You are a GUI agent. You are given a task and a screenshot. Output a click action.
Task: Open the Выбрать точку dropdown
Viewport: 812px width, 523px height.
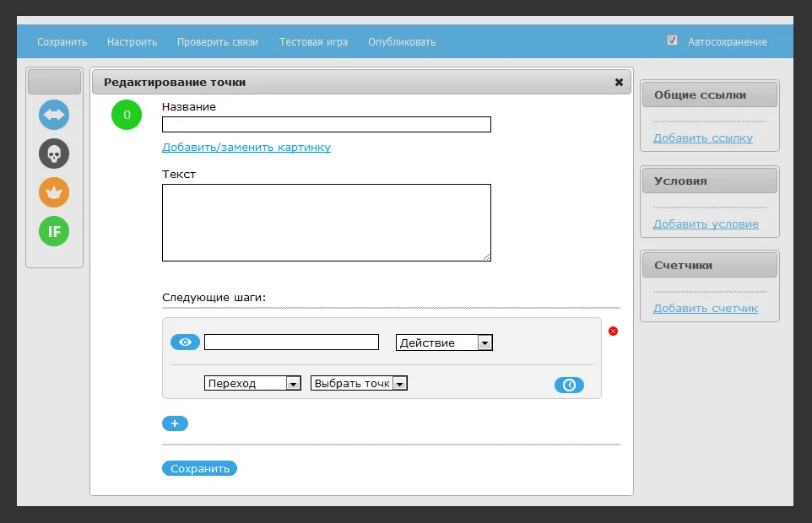pos(359,383)
